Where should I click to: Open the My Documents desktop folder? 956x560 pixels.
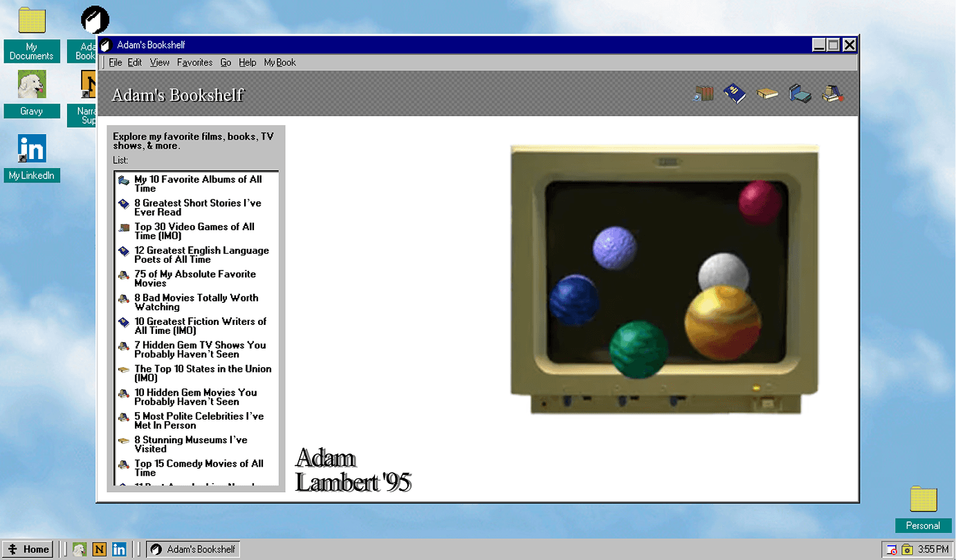coord(32,35)
